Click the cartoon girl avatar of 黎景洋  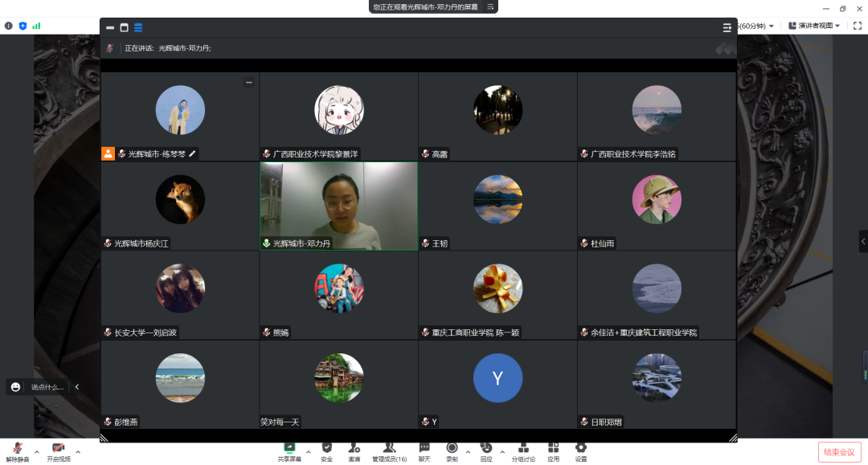(339, 110)
